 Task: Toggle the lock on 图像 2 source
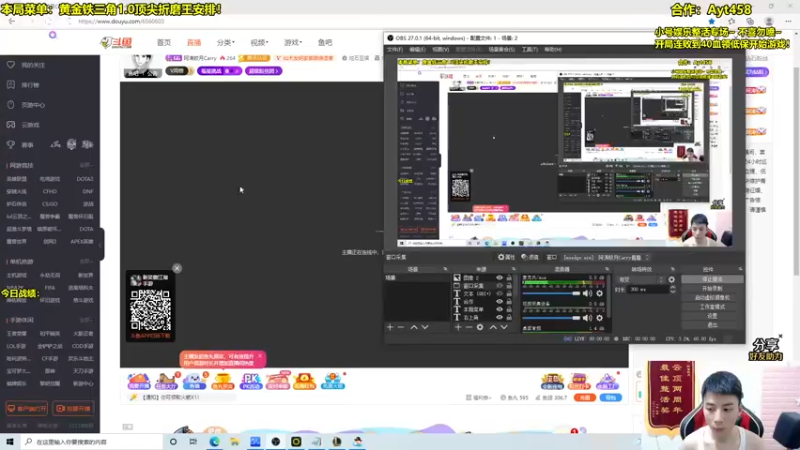509,278
